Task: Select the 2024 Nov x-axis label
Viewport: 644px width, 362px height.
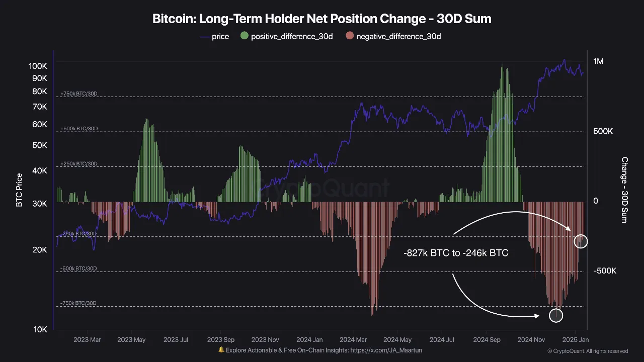Action: click(x=531, y=340)
